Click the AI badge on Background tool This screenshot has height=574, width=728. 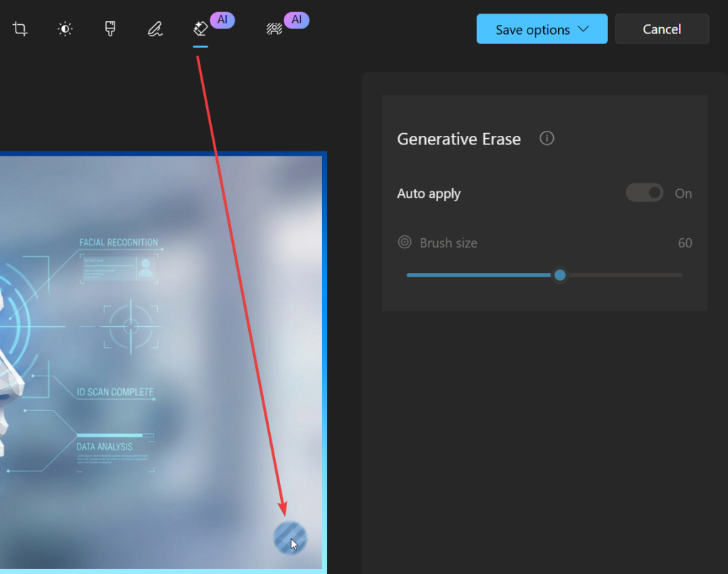(x=296, y=20)
